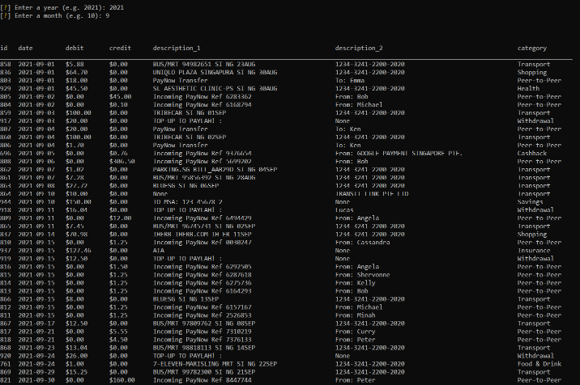Image resolution: width=580 pixels, height=385 pixels.
Task: Click the date '2021-09-30'
Action: (36, 380)
